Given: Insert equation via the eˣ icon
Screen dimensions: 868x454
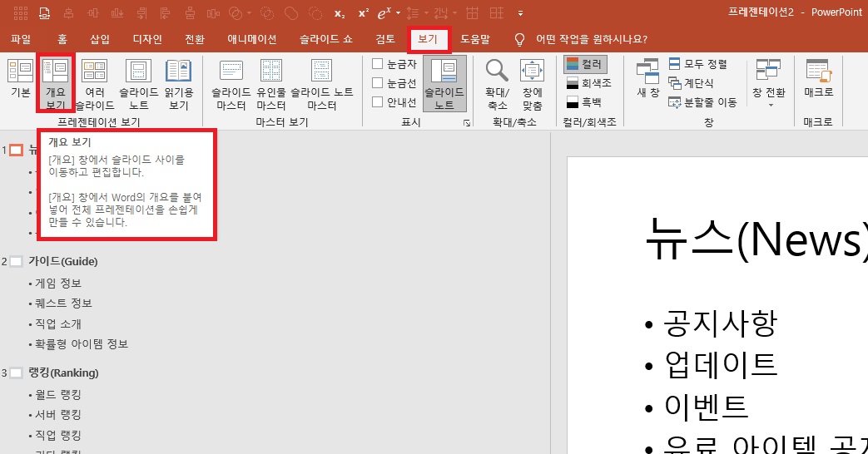Looking at the screenshot, I should tap(384, 13).
